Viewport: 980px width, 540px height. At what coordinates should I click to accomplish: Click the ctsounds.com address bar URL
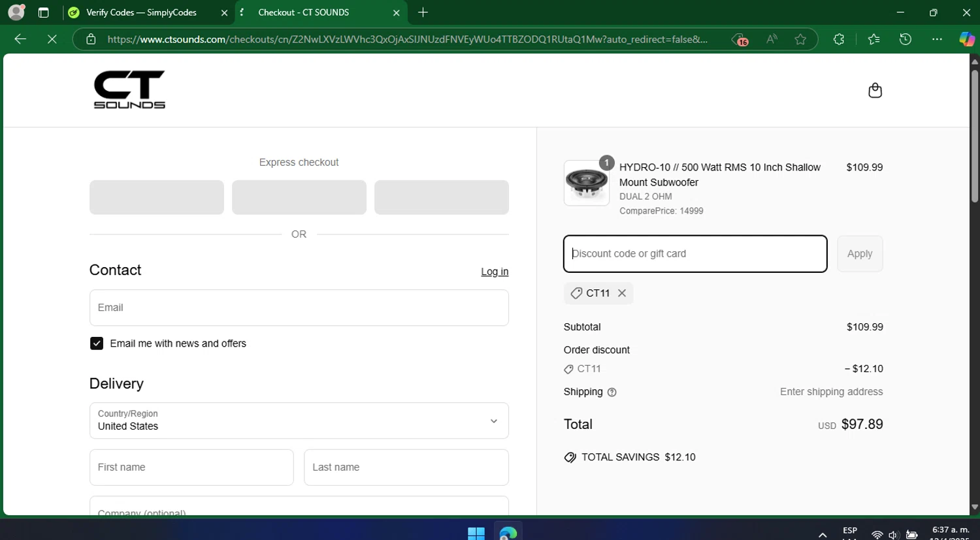pyautogui.click(x=407, y=39)
